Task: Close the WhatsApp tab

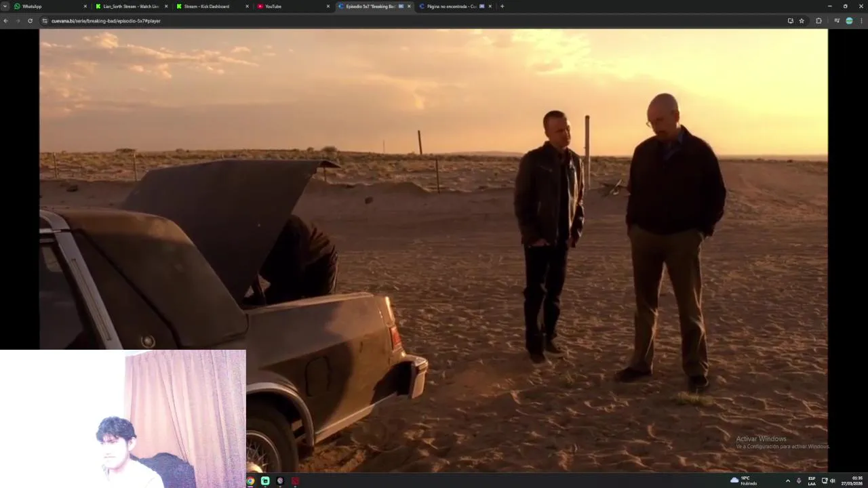Action: (85, 6)
